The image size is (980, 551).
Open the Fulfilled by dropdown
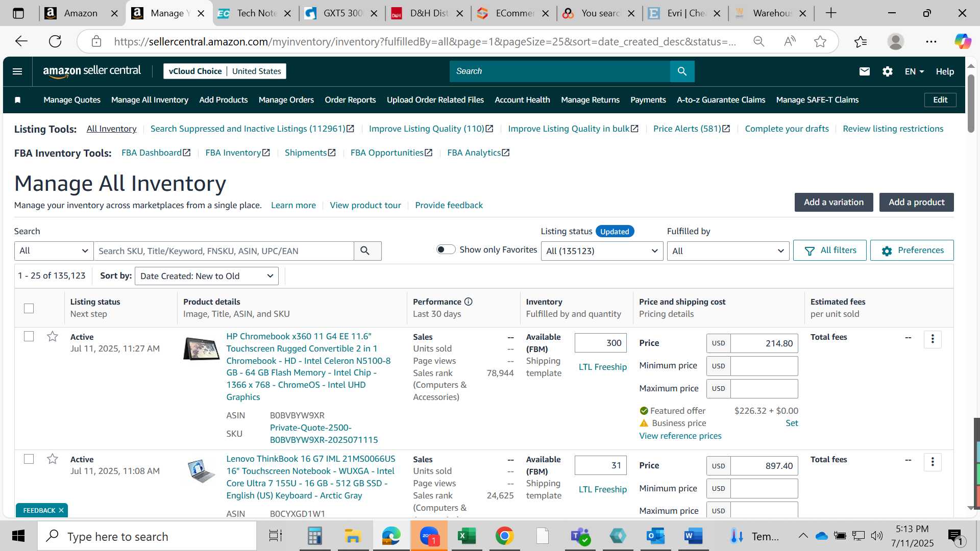(728, 251)
